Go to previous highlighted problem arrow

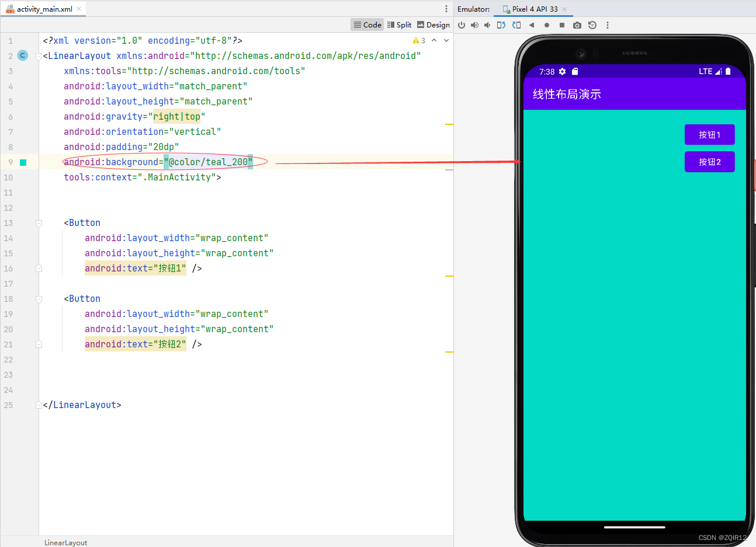tap(434, 41)
